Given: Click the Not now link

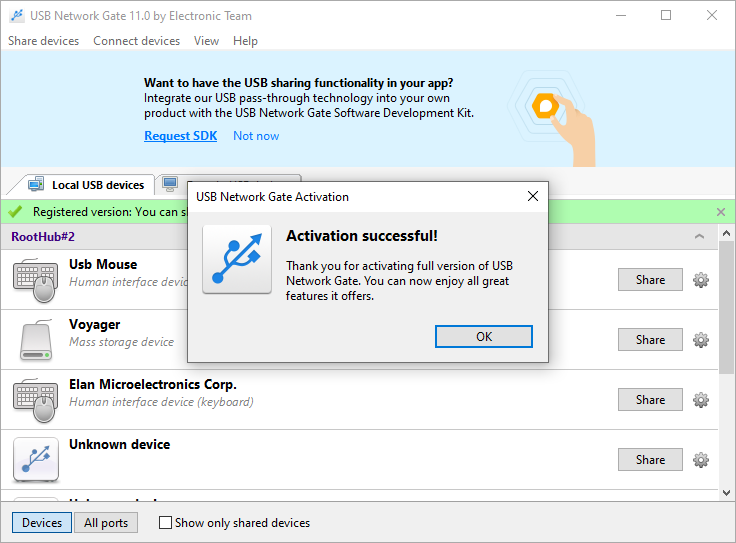Looking at the screenshot, I should click(256, 136).
